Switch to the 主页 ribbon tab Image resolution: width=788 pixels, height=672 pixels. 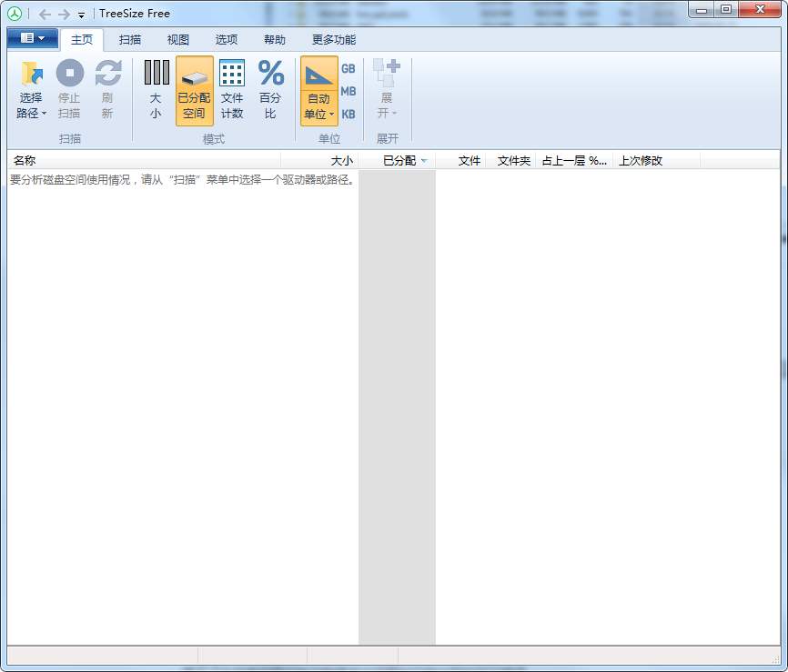(x=82, y=40)
